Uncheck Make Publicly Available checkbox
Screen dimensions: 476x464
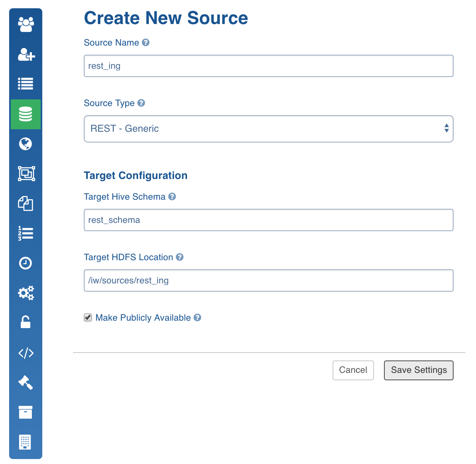point(88,318)
